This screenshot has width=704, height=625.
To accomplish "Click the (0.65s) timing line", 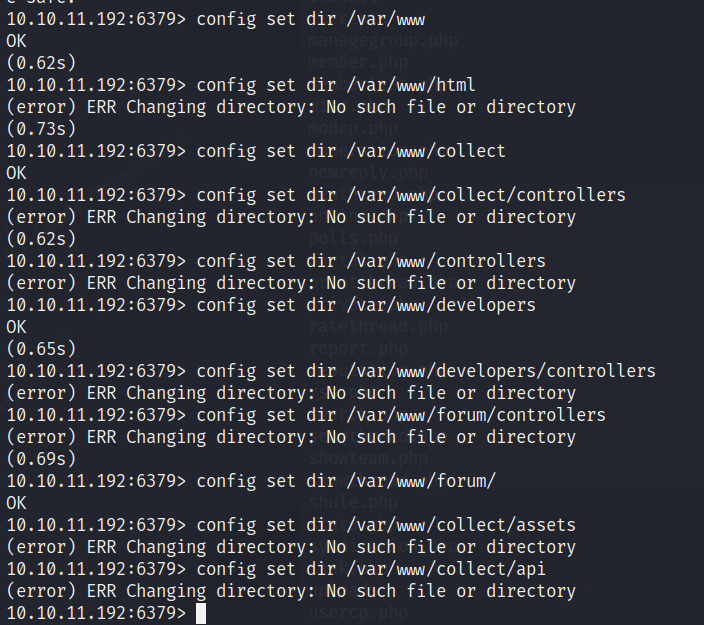I will coord(41,349).
